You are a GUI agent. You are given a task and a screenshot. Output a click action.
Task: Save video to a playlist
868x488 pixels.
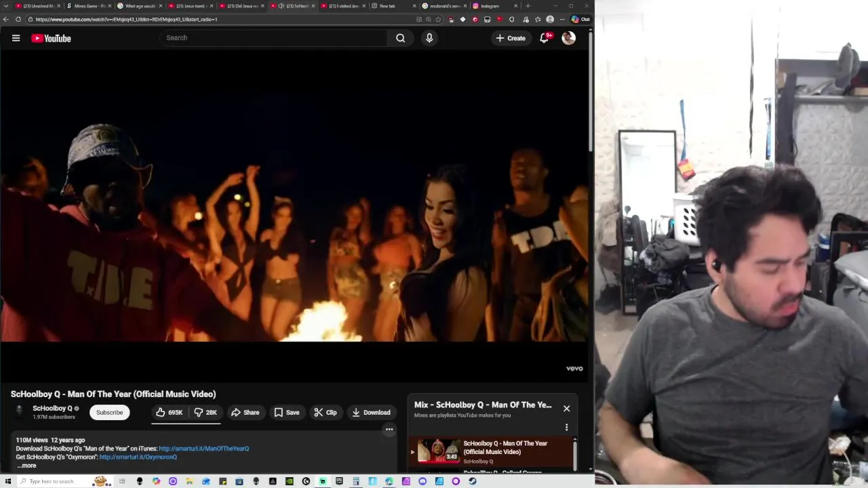(286, 412)
